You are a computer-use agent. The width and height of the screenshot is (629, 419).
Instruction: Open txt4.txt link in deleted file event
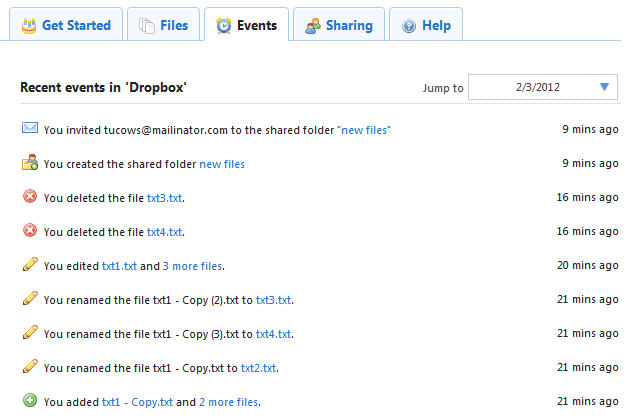(164, 233)
